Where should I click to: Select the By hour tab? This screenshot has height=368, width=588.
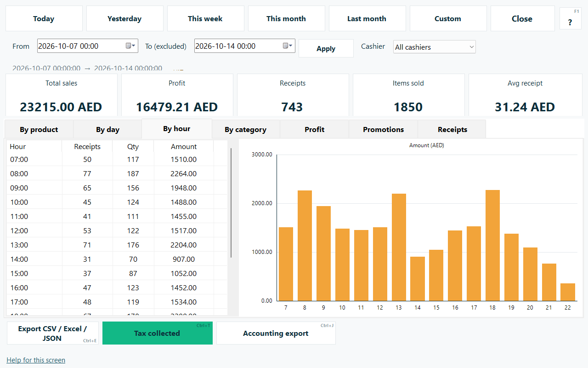click(x=177, y=129)
